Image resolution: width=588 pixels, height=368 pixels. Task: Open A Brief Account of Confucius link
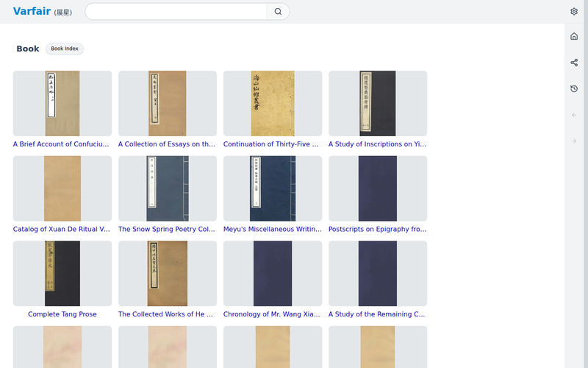61,144
